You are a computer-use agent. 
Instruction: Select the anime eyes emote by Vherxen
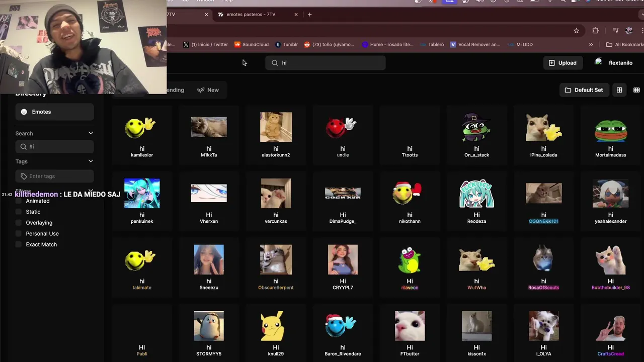click(x=209, y=193)
